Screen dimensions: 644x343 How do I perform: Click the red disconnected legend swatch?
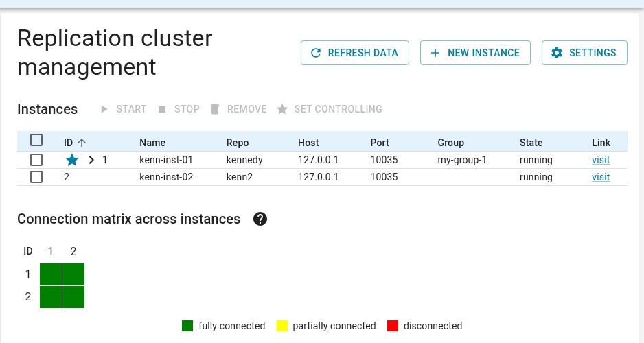[x=393, y=326]
